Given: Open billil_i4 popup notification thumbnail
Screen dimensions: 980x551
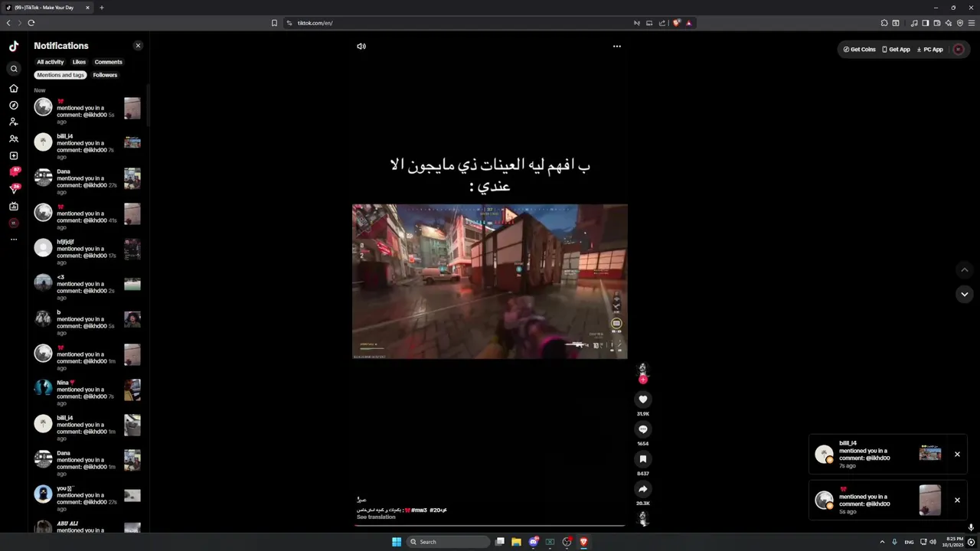Looking at the screenshot, I should pyautogui.click(x=930, y=453).
